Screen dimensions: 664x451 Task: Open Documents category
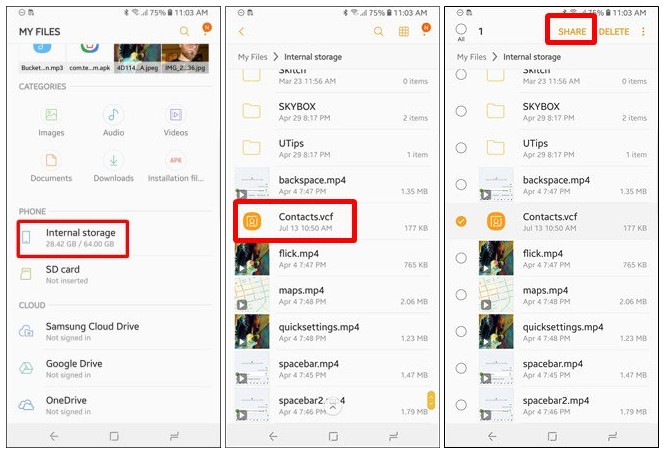[x=51, y=167]
